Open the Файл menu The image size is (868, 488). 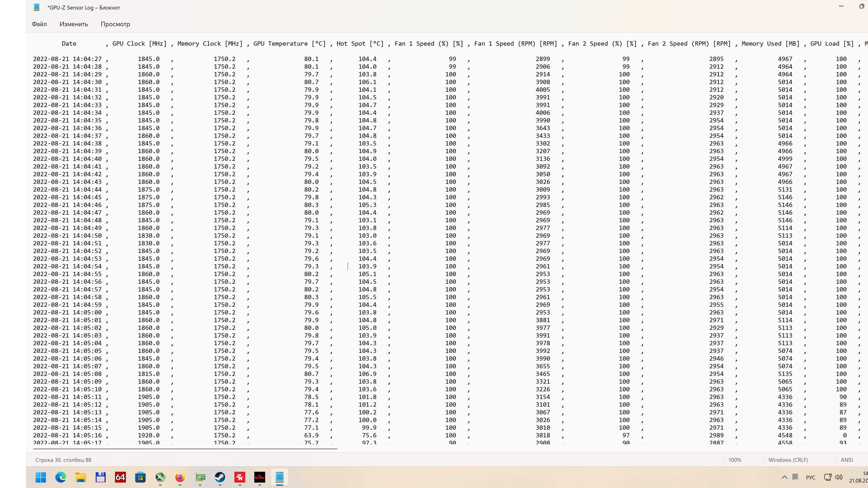click(x=39, y=24)
